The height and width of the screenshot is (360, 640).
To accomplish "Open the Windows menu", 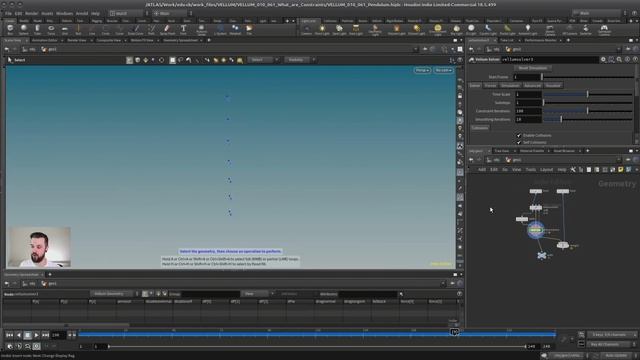I will pyautogui.click(x=64, y=13).
